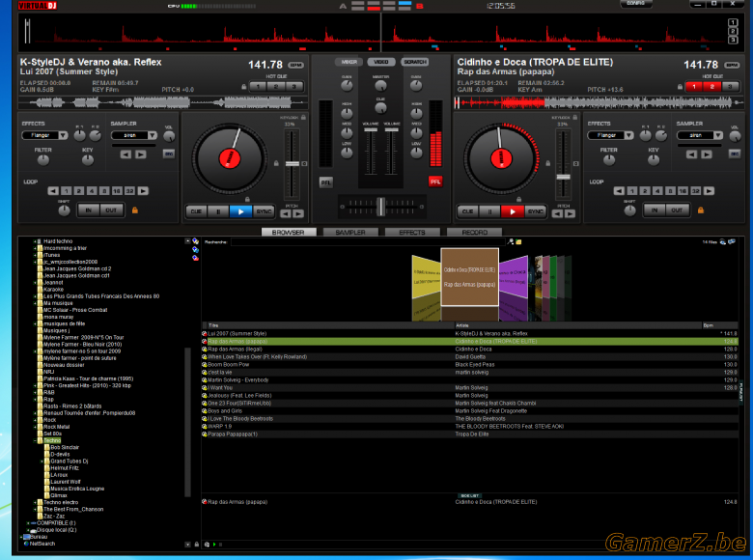Screen dimensions: 753x560
Task: Click the brown center cover-flow album art
Action: point(470,277)
